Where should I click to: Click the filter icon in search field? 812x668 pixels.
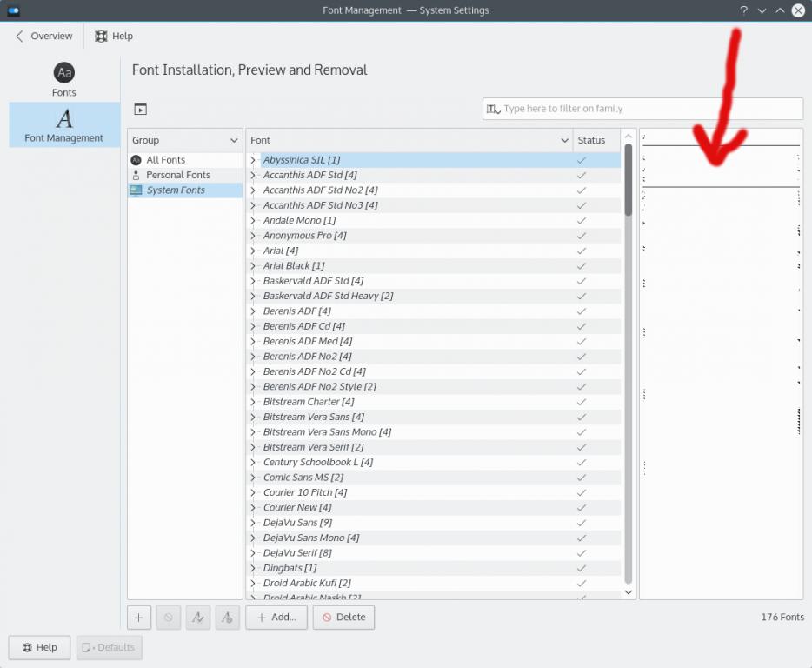pos(493,109)
